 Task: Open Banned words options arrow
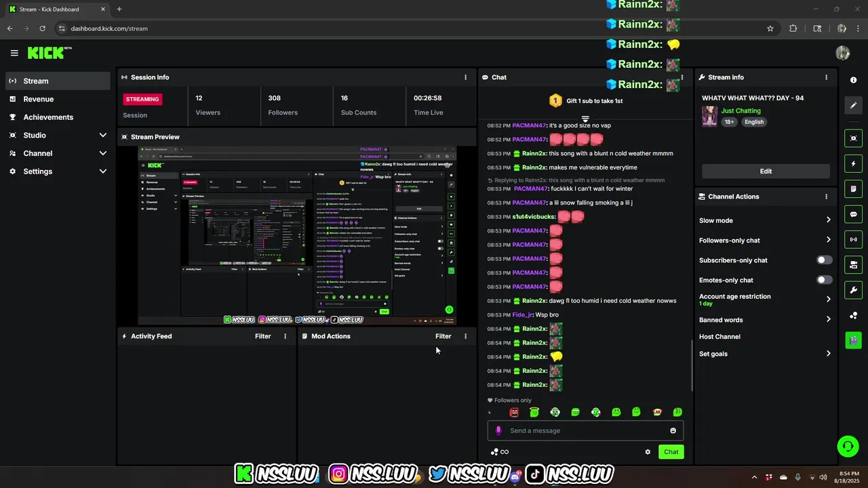click(828, 319)
